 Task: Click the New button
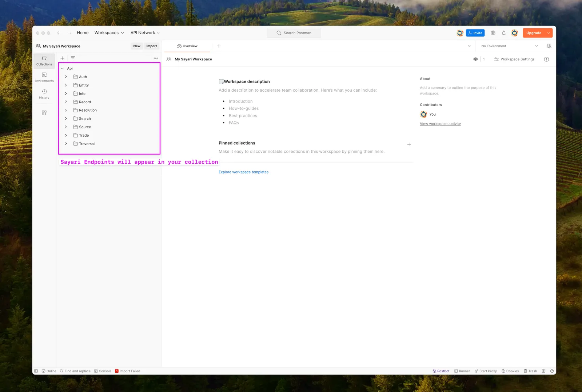[137, 46]
